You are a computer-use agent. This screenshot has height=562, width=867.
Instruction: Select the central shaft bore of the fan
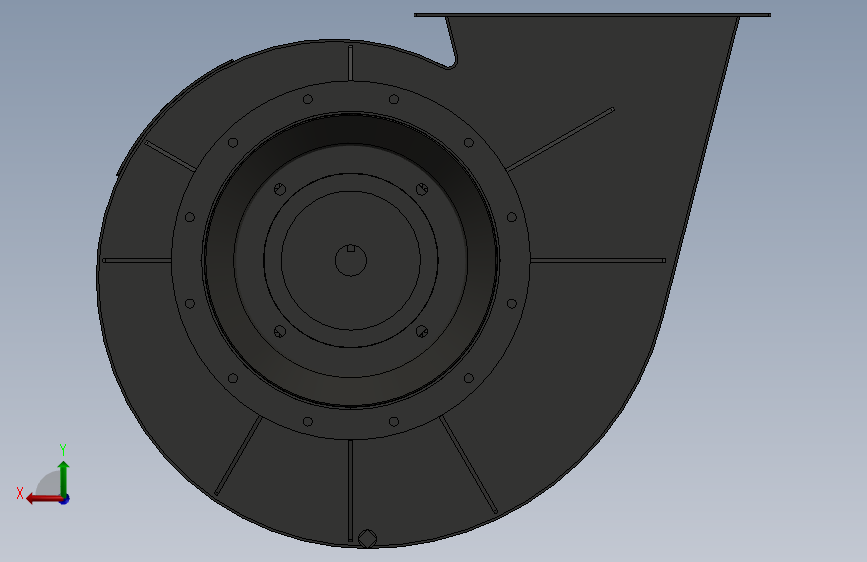point(351,260)
